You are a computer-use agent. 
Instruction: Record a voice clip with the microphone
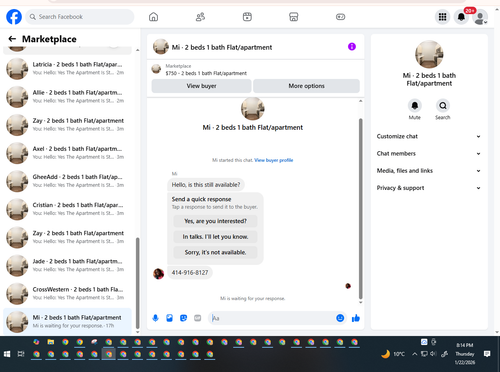(x=155, y=318)
